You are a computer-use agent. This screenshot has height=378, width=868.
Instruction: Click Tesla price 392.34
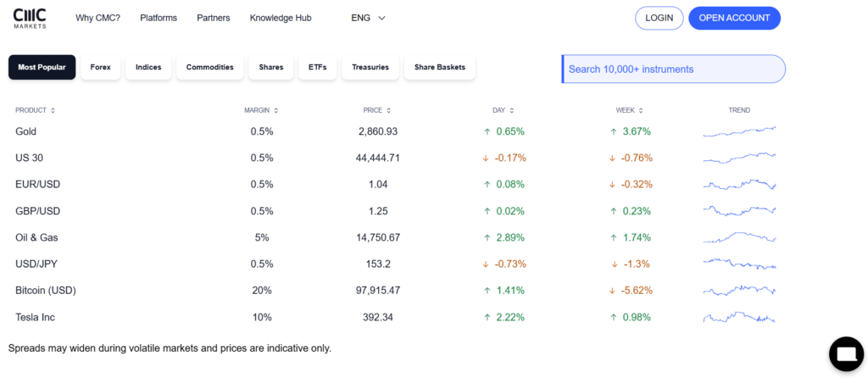coord(378,317)
